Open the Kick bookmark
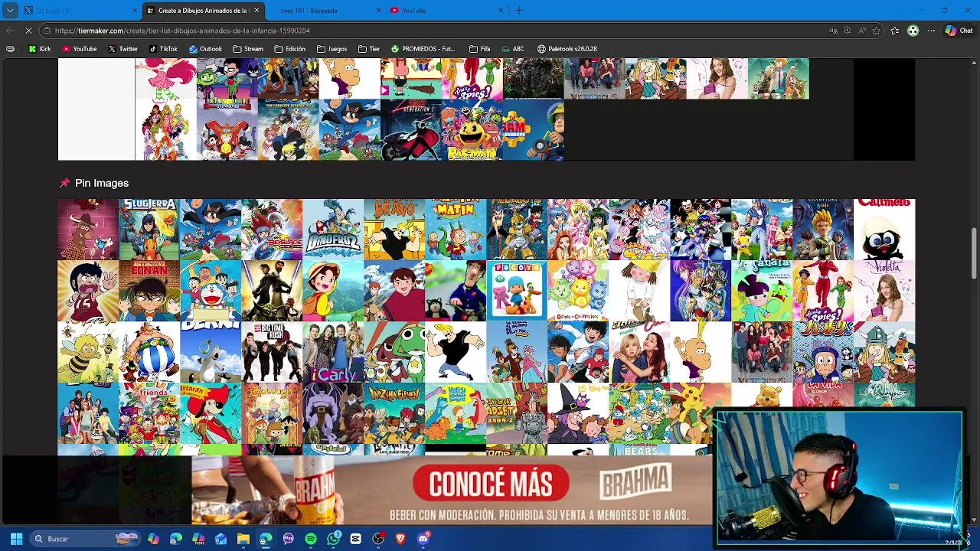 coord(40,49)
